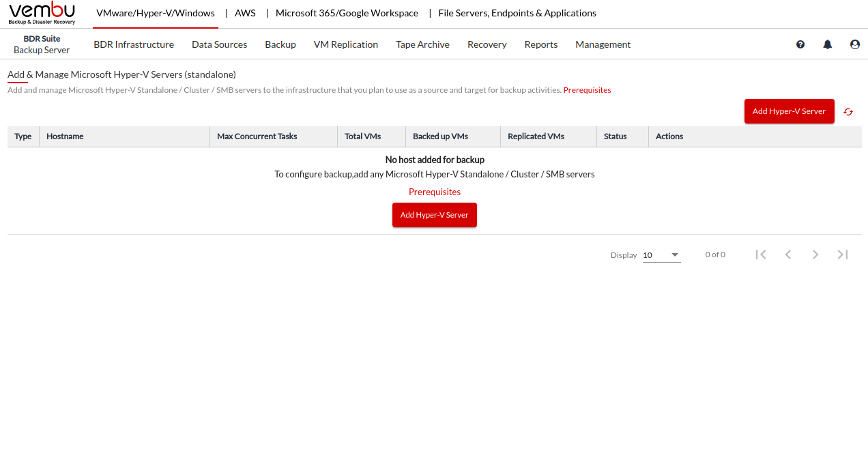The height and width of the screenshot is (449, 868).
Task: Click the Hostname column header
Action: coord(65,136)
